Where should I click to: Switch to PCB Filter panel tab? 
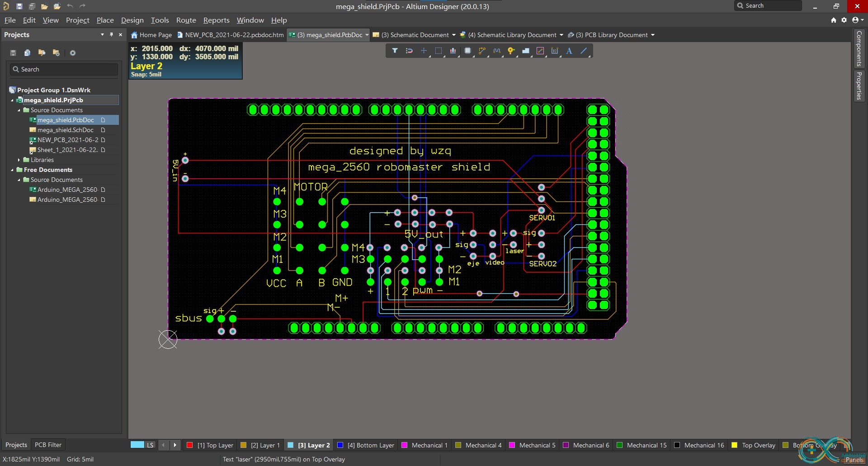click(48, 445)
